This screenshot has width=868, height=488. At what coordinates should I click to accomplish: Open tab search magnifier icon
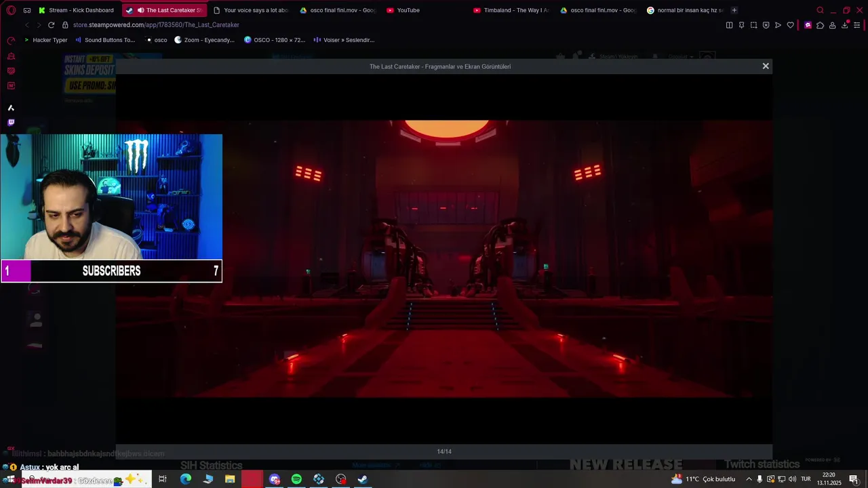point(820,10)
